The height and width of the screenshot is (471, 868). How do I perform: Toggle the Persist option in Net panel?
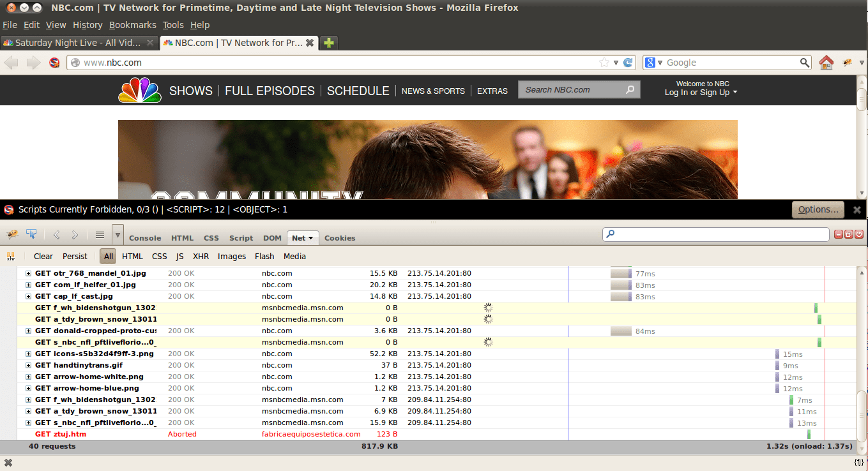point(75,257)
